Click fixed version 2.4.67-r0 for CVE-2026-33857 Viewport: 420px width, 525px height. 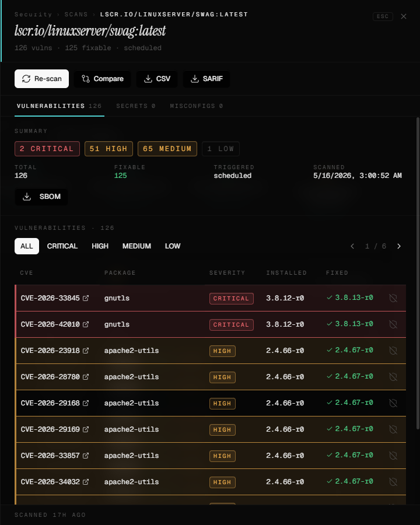click(x=354, y=455)
